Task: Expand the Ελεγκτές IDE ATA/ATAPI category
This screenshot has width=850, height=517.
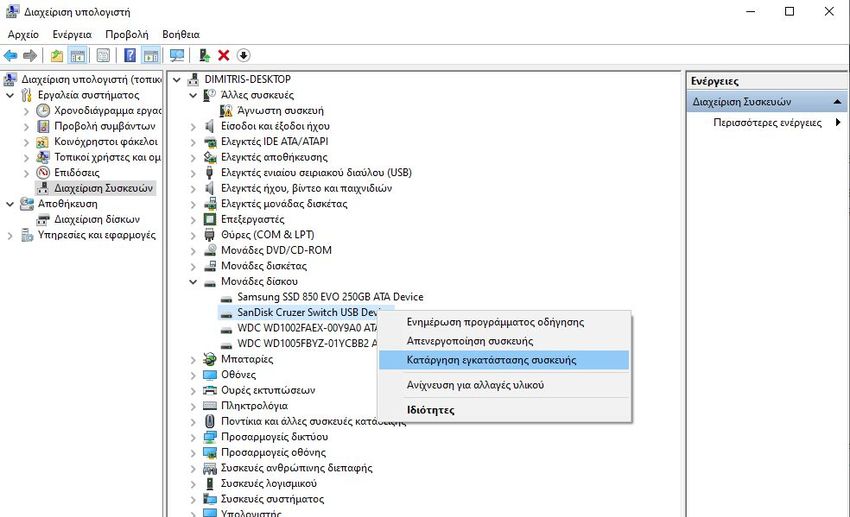Action: tap(193, 142)
